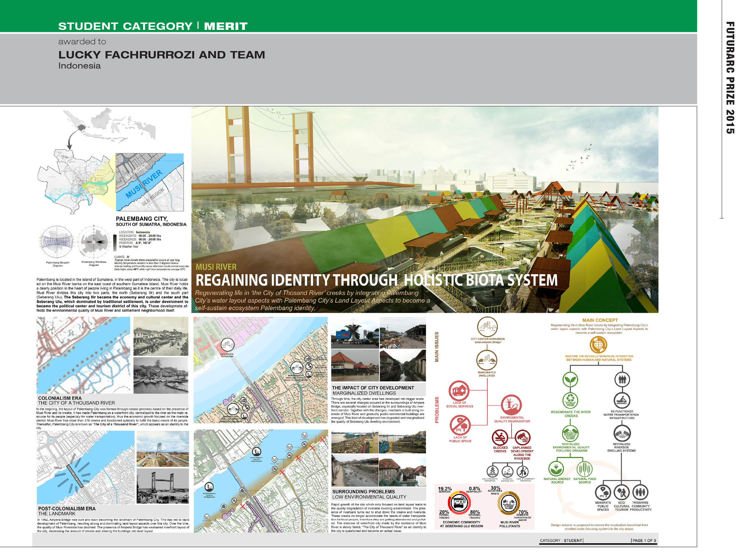Open the main Musi River bridge rendering

tap(425, 210)
